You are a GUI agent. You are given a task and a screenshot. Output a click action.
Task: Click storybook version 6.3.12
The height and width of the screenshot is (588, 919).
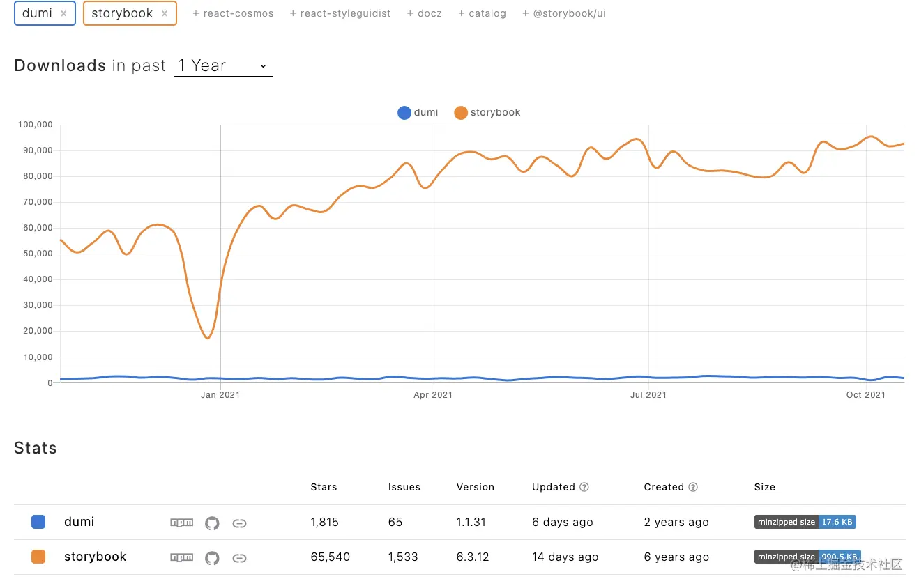pyautogui.click(x=471, y=557)
